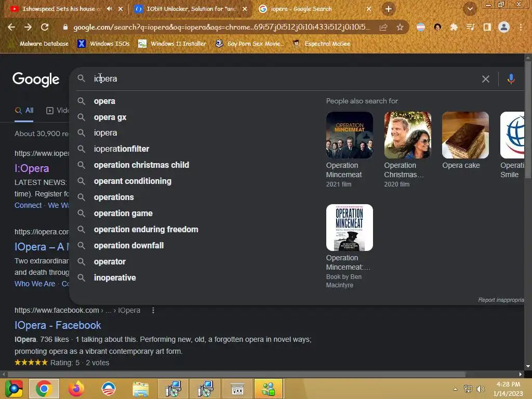
Task: Choose the 'operations' suggestion
Action: tap(114, 197)
